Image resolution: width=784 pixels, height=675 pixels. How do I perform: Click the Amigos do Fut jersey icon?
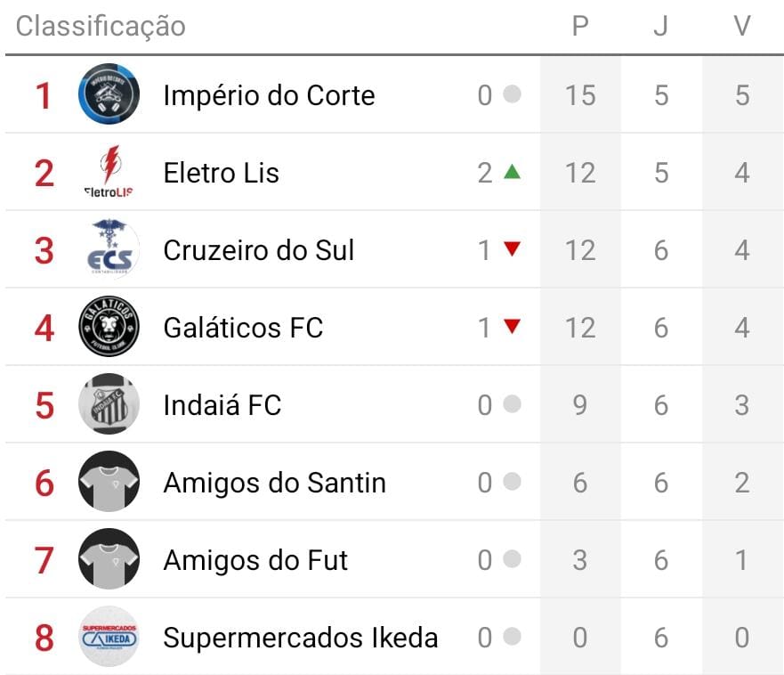point(109,559)
